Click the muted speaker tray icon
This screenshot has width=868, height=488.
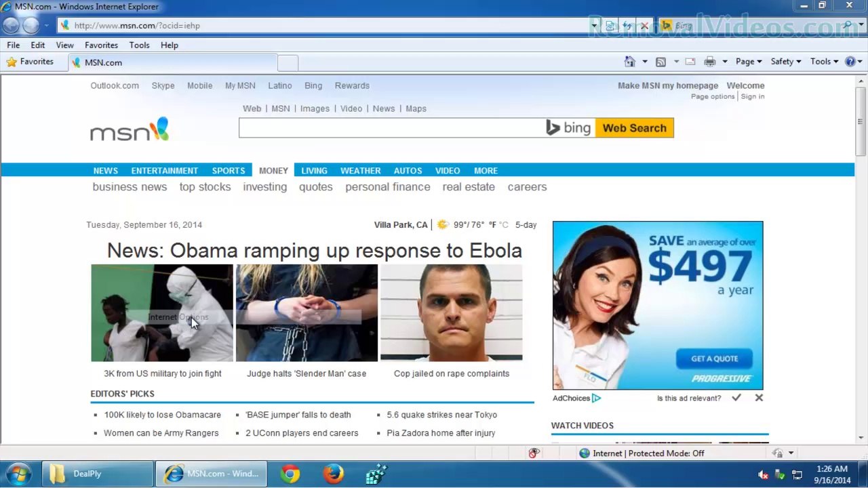point(763,475)
